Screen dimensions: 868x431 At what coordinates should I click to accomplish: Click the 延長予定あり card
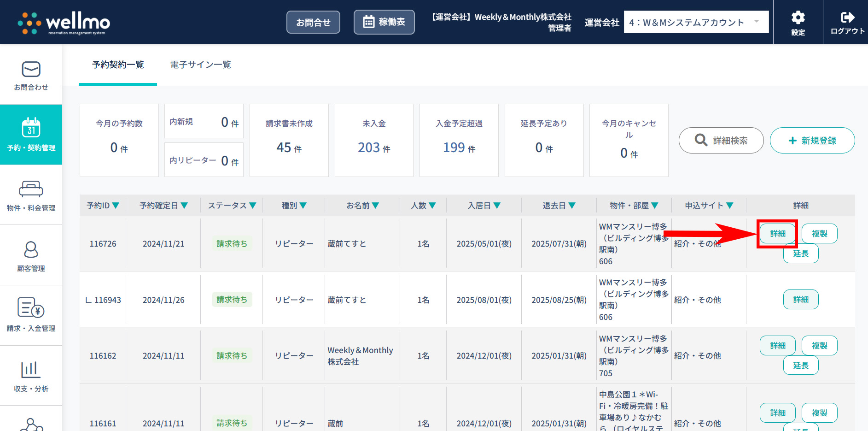544,140
